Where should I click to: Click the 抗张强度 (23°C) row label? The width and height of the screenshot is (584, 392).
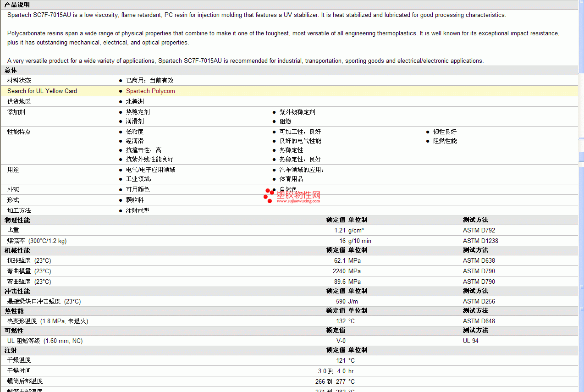(x=29, y=260)
